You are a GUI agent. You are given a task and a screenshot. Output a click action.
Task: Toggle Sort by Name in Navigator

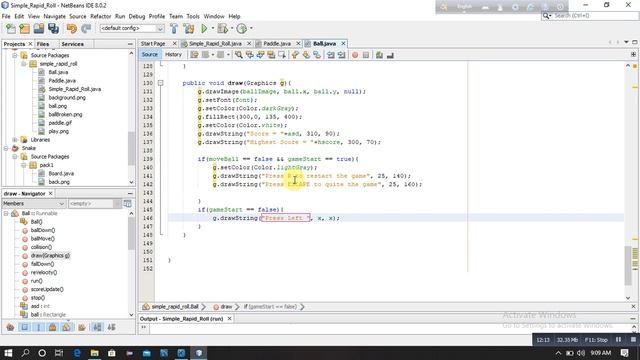[97, 327]
